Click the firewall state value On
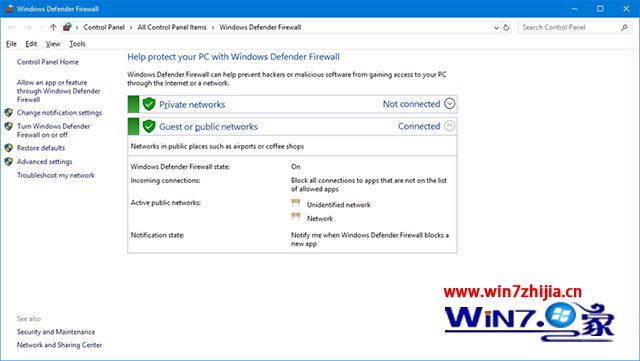 point(296,167)
